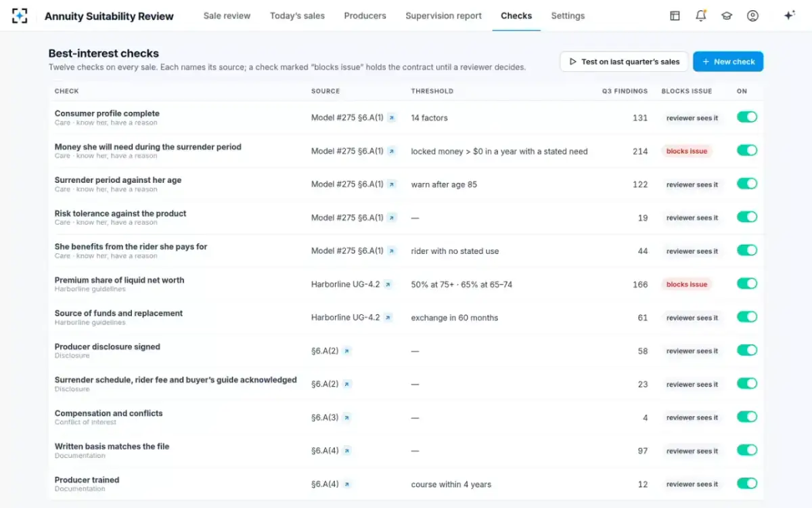Open source link icon for Compensation and conflicts
Viewport: 812px width, 508px height.
(x=346, y=417)
